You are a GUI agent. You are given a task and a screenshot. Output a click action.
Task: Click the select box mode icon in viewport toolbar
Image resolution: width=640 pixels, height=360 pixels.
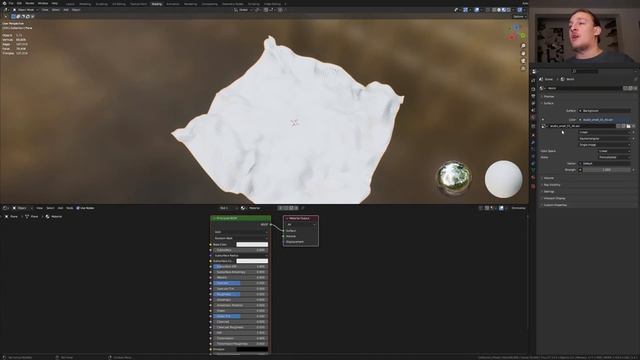(x=13, y=17)
